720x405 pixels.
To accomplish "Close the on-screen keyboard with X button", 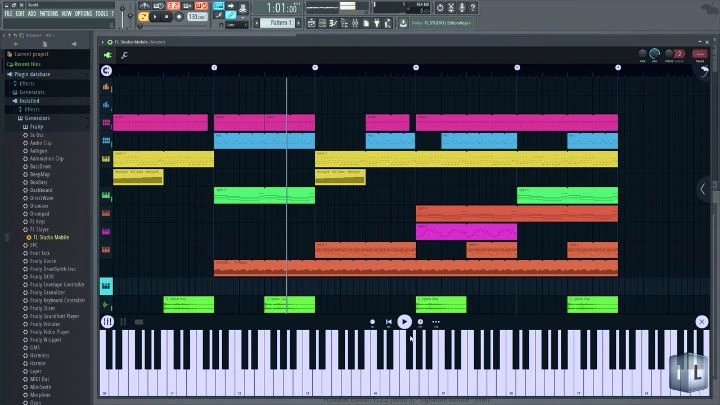I will click(x=701, y=322).
